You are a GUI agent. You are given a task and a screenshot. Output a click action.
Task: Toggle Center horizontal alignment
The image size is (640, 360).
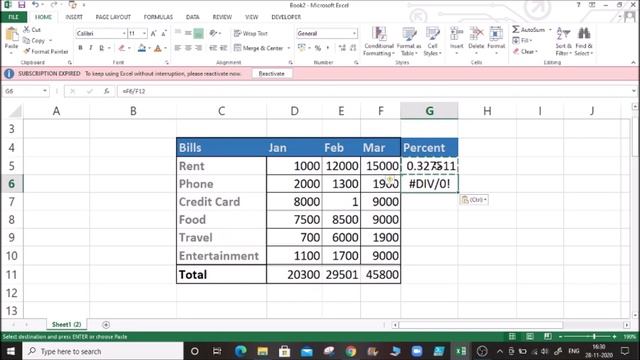click(188, 48)
